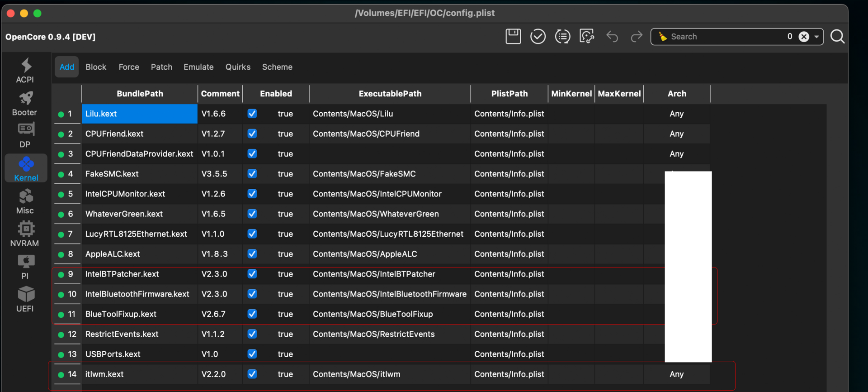Image resolution: width=868 pixels, height=392 pixels.
Task: Click the validate checkmark circle icon
Action: coord(538,37)
